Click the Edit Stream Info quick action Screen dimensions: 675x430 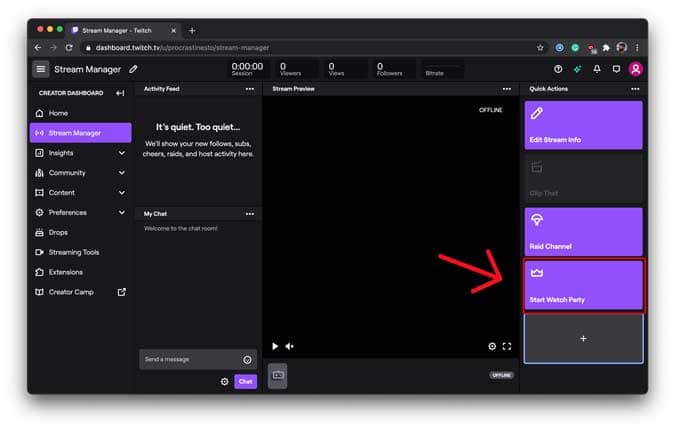click(x=583, y=125)
